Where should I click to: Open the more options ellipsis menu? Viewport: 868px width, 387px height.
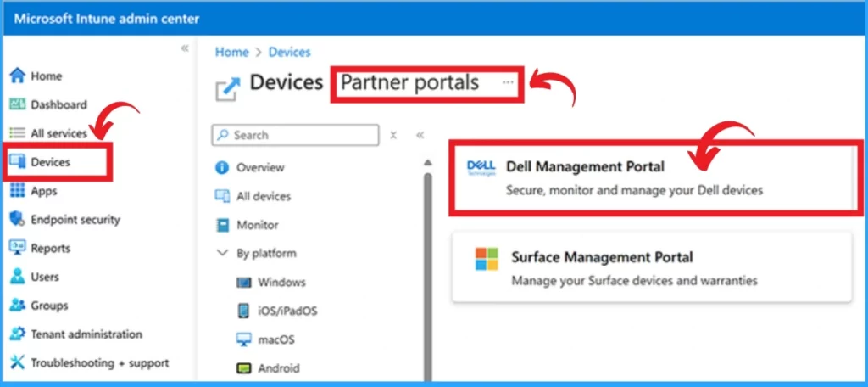coord(508,82)
